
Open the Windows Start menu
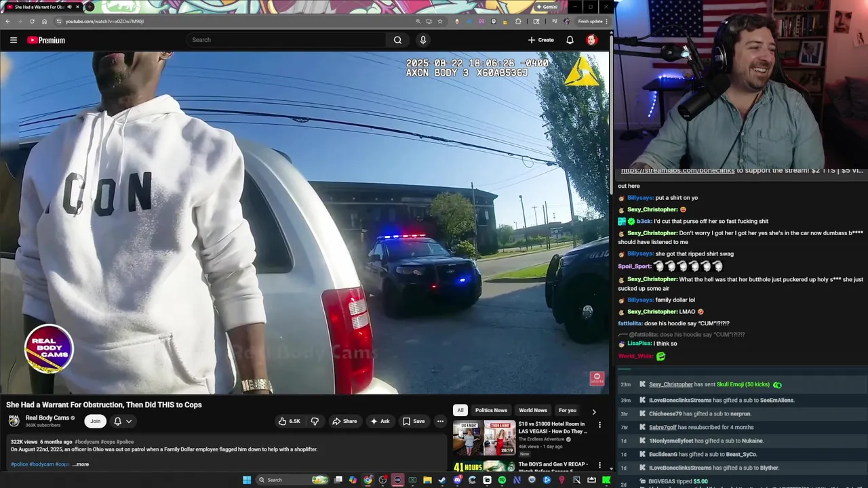247,480
